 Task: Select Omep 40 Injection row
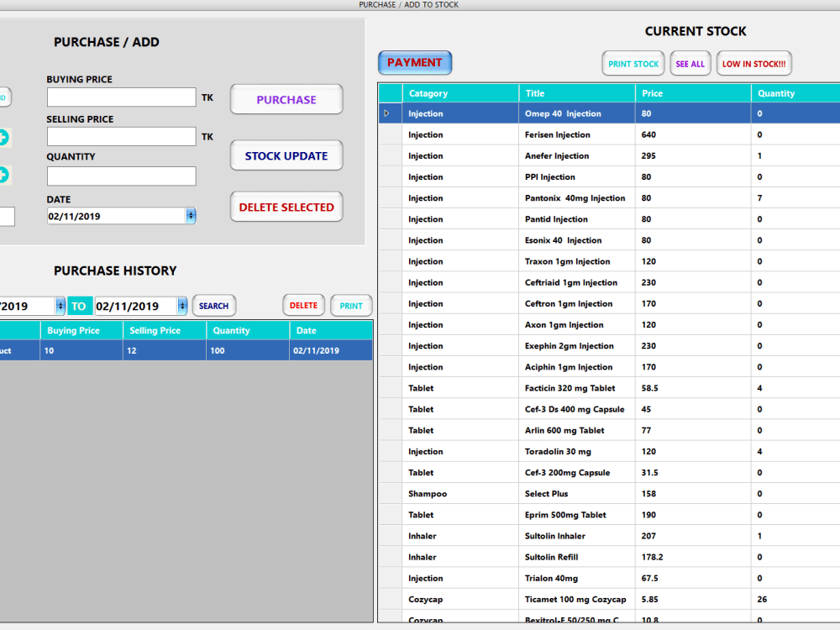pos(610,113)
